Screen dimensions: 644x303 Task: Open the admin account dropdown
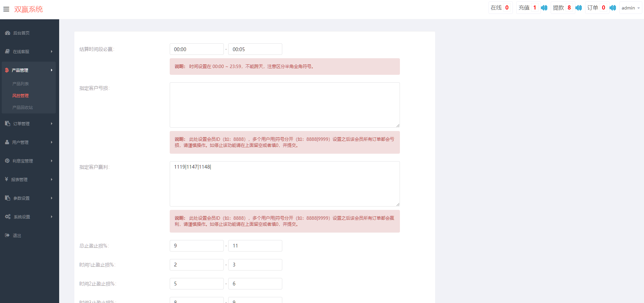630,8
